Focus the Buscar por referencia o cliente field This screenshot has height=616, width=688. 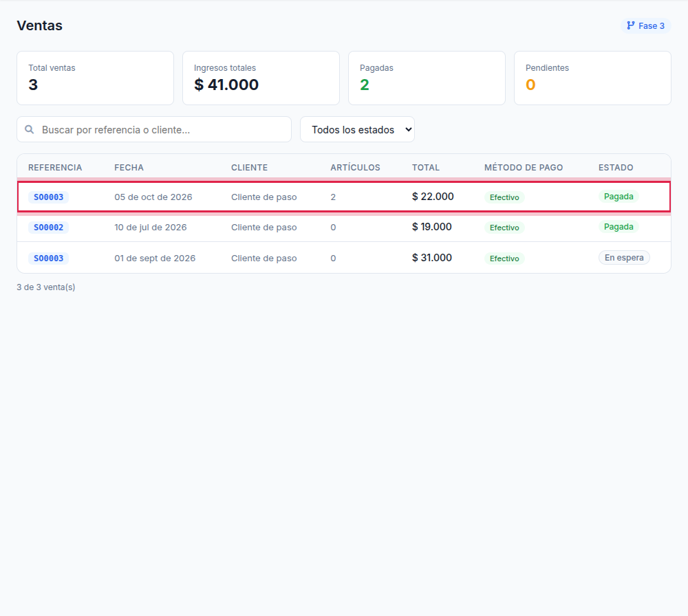click(x=154, y=129)
